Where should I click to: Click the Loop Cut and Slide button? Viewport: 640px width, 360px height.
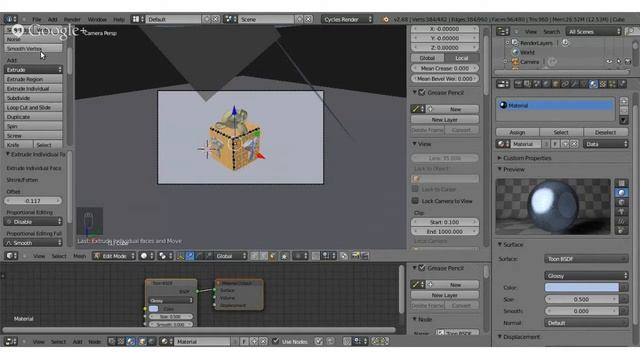coord(33,107)
